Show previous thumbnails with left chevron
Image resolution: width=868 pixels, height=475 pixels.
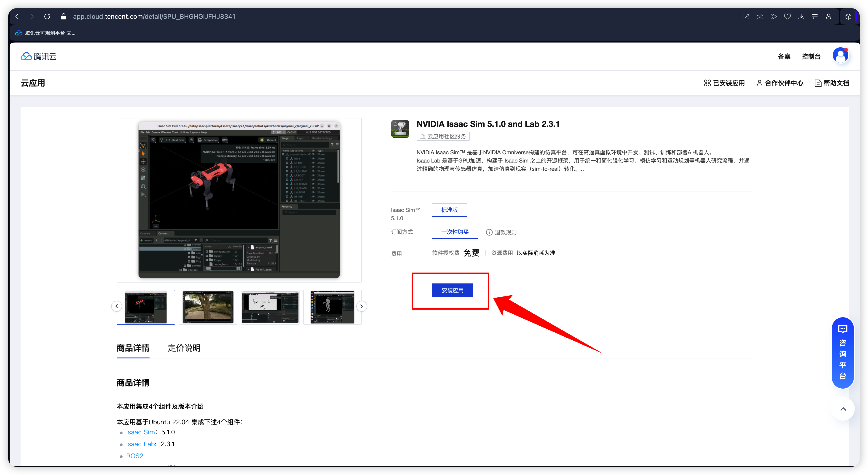click(x=117, y=306)
